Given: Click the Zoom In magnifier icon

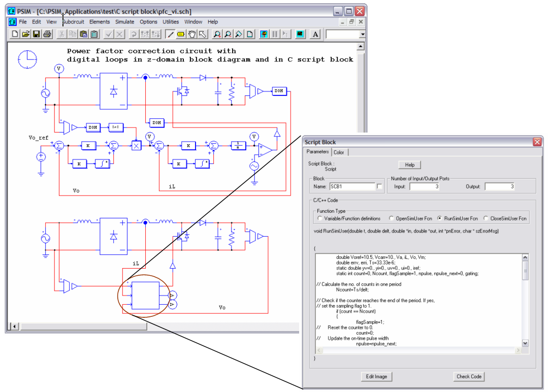Looking at the screenshot, I should click(217, 34).
